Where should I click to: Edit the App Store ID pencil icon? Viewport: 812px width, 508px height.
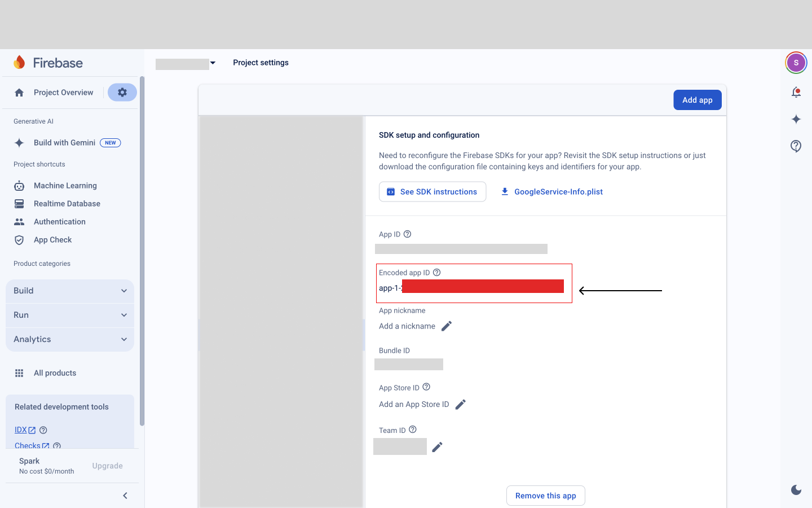click(461, 405)
